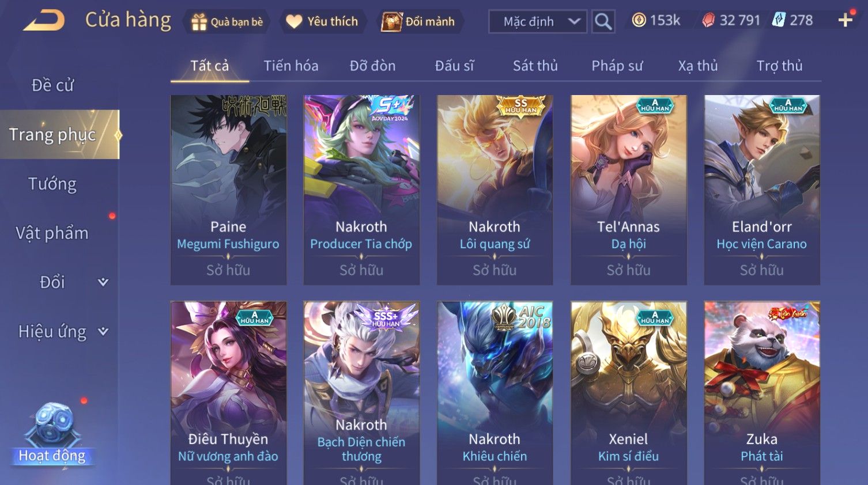Tap the red ruby balance 32 791

731,21
